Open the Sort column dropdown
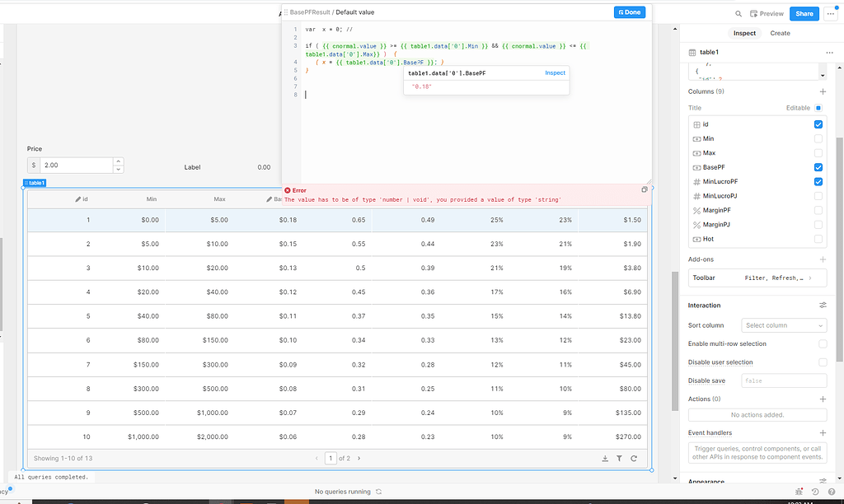 point(784,325)
